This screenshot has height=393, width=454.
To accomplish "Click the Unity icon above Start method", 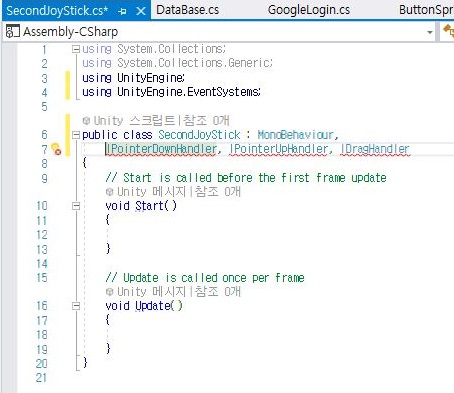I will point(110,192).
